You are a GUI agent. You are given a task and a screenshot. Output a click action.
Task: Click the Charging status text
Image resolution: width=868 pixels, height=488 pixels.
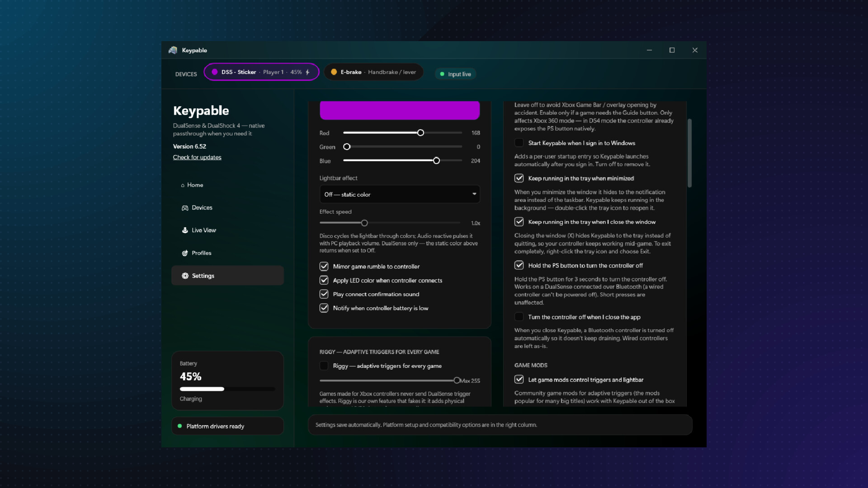coord(191,399)
